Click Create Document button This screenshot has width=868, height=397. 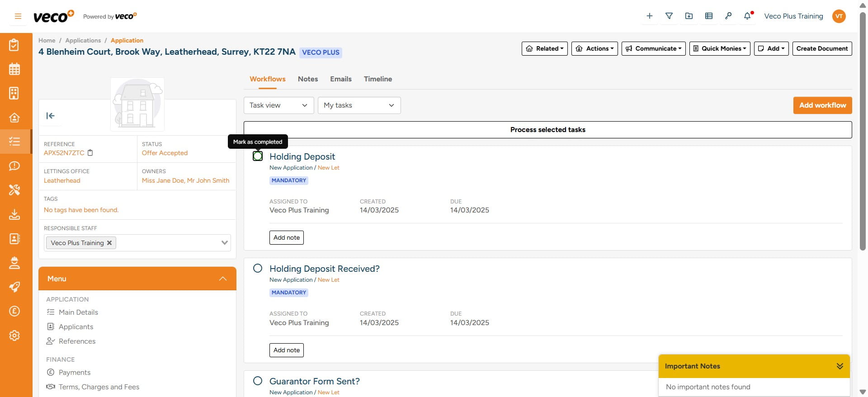822,48
